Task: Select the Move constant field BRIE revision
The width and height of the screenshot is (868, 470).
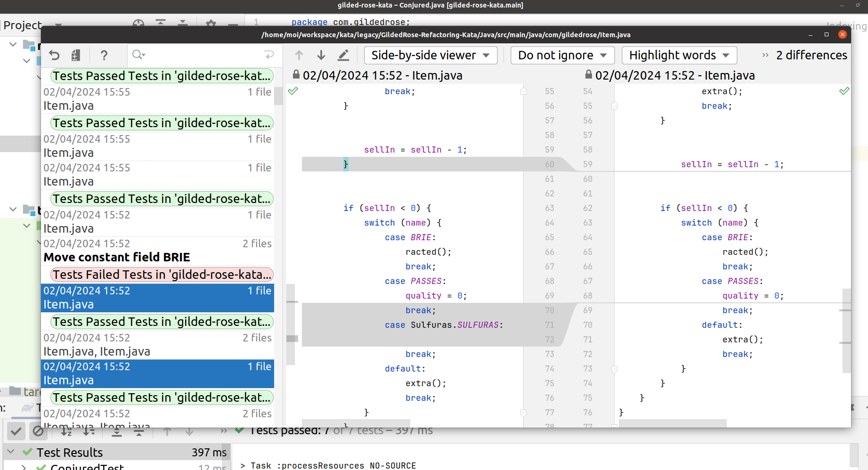Action: 116,257
